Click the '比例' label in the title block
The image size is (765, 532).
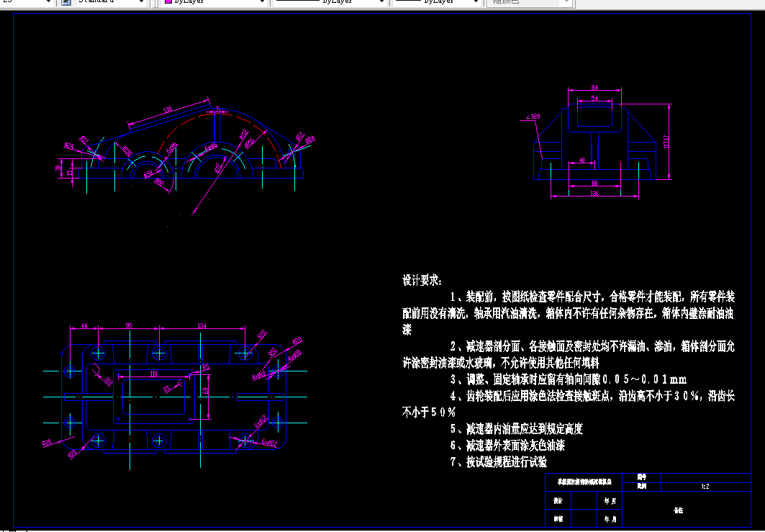(641, 487)
